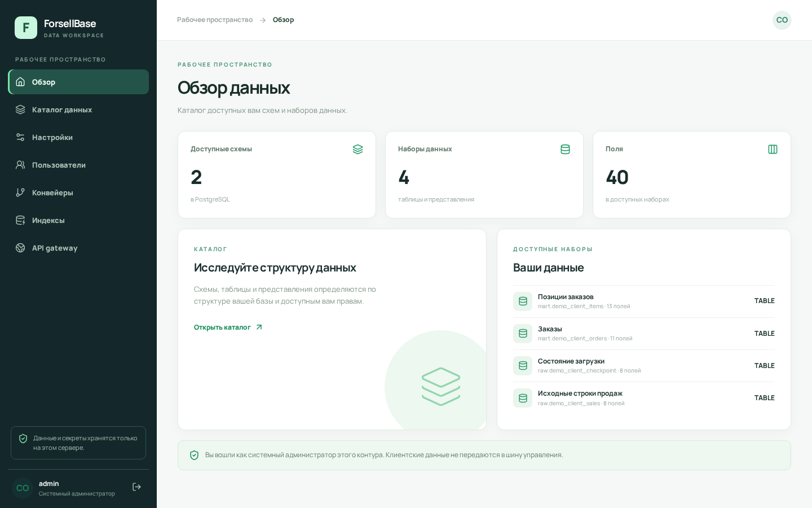812x508 pixels.
Task: Click the large layers illustration in Каталог card
Action: (x=441, y=387)
